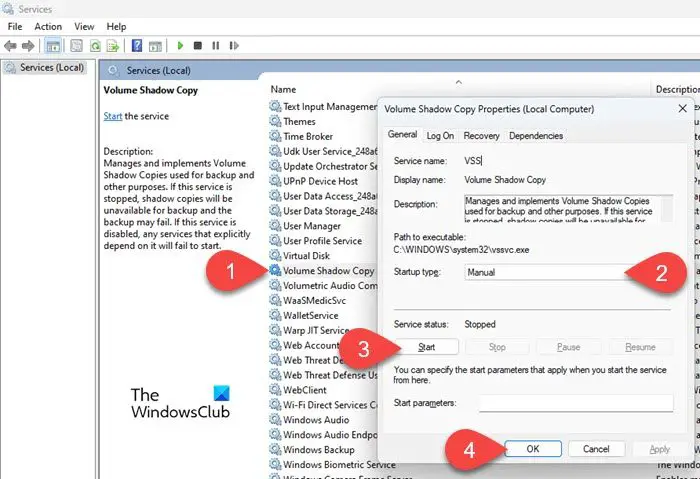700x479 pixels.
Task: Toggle the Show/Hide Action Pane icon
Action: click(x=155, y=46)
